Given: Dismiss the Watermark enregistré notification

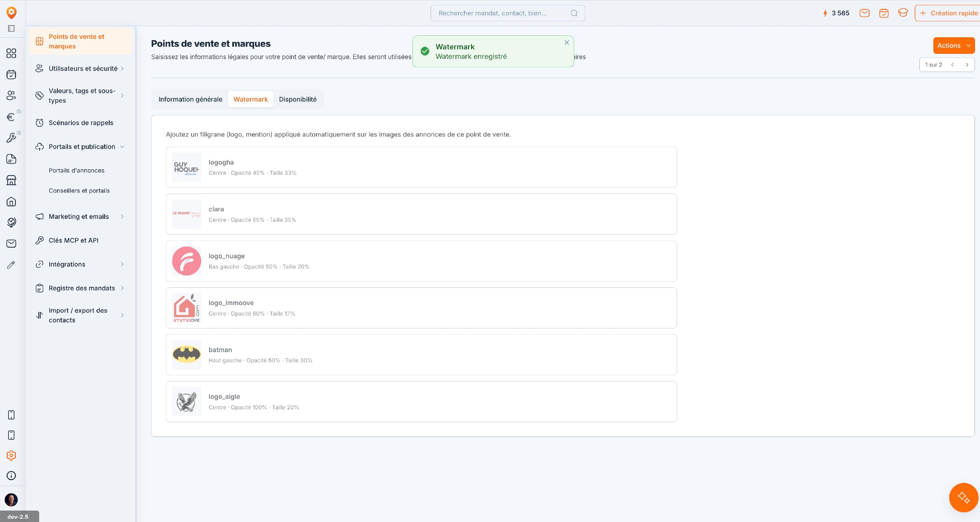Looking at the screenshot, I should coord(566,42).
